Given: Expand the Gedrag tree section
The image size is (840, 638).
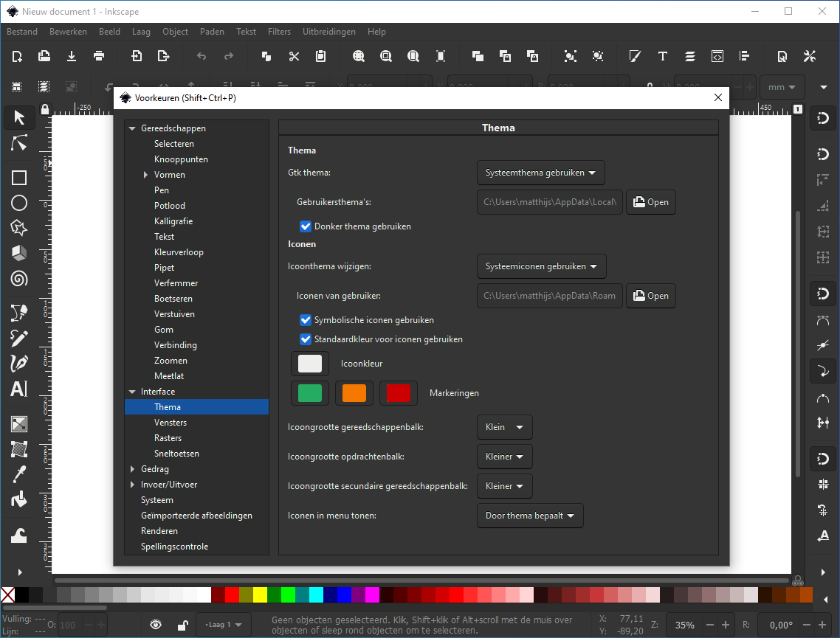Looking at the screenshot, I should pyautogui.click(x=133, y=469).
